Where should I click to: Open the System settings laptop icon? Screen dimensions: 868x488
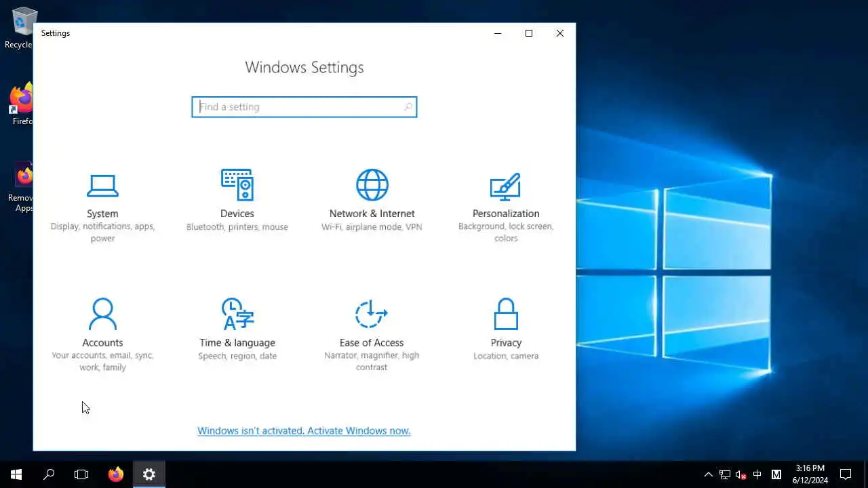[102, 186]
